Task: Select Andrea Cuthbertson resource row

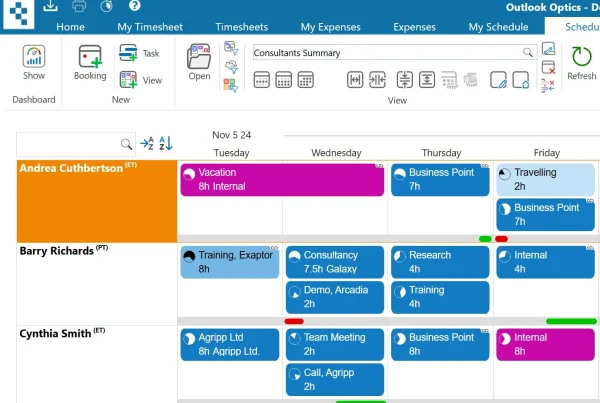Action: tap(97, 201)
